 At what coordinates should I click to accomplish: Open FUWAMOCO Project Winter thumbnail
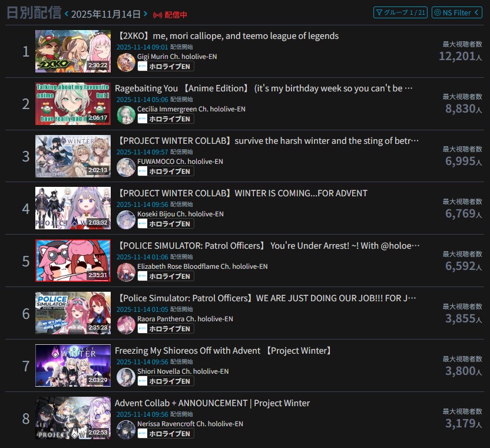pyautogui.click(x=73, y=156)
